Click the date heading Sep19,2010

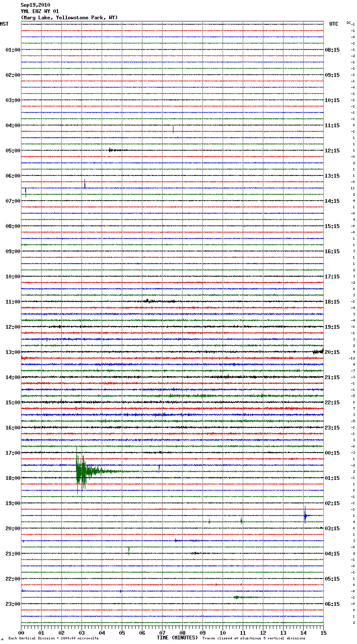35,5
